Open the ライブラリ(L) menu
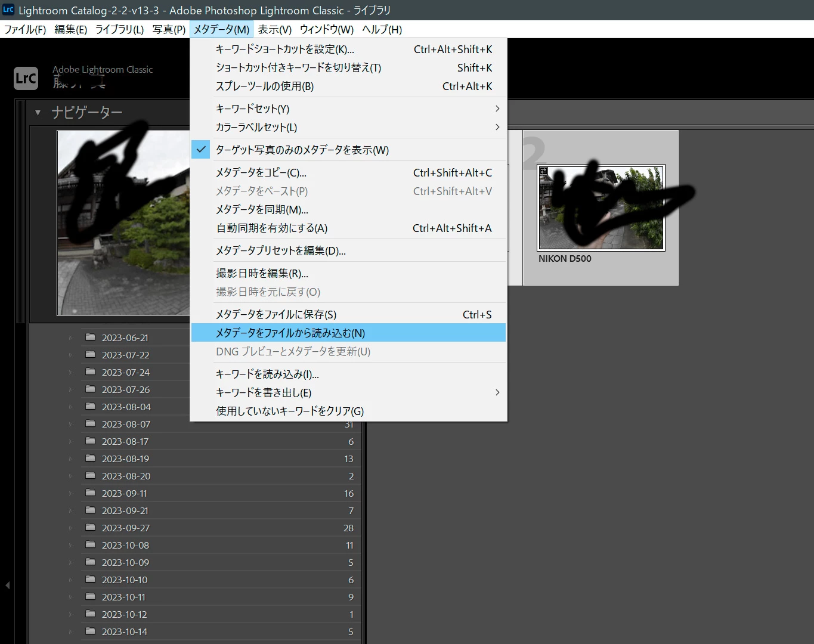 tap(120, 29)
